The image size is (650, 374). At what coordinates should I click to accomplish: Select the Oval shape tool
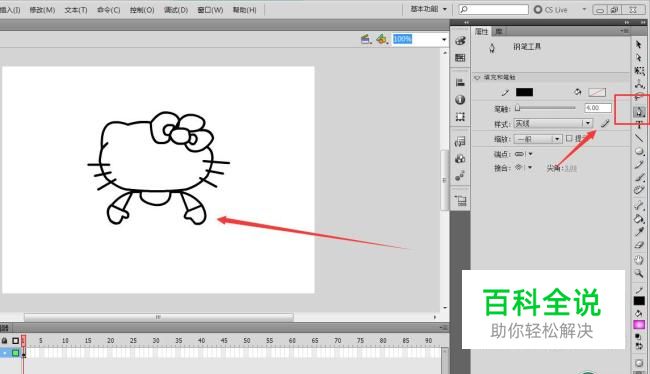click(x=639, y=151)
